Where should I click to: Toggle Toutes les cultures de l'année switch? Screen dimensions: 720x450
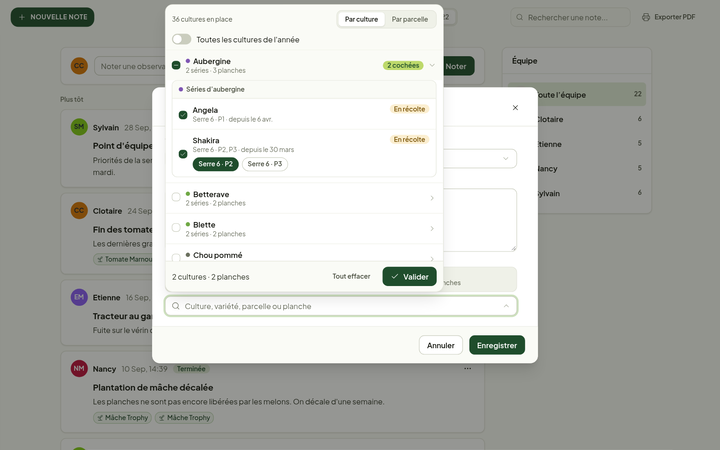(181, 39)
